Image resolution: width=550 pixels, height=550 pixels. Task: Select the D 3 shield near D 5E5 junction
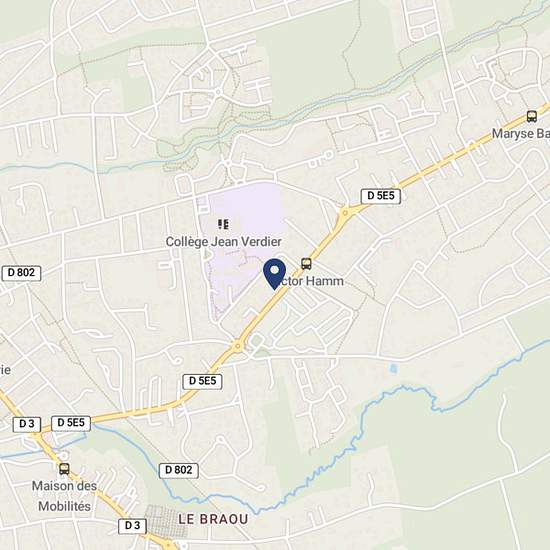point(27,424)
